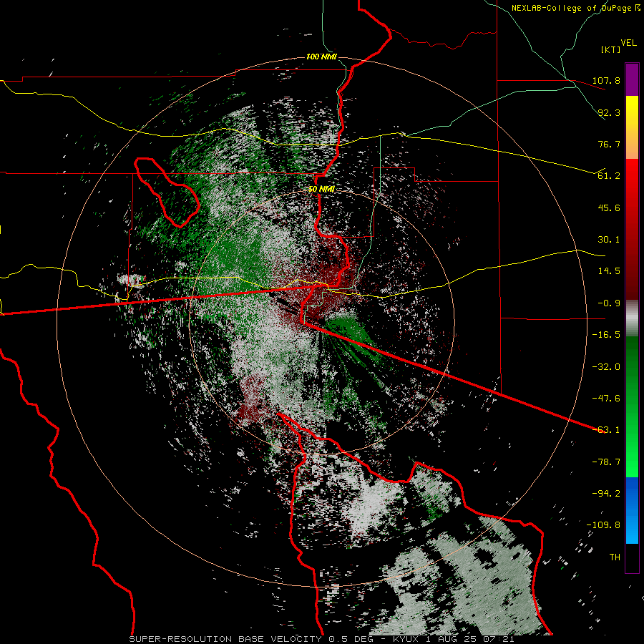
Task: Click the 50 NMI range ring label
Action: click(321, 190)
